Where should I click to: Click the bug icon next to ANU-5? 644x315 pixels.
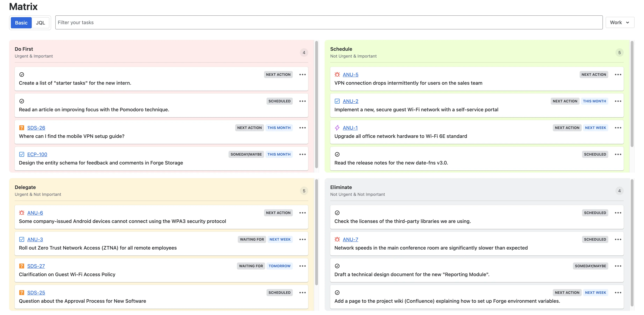(337, 75)
